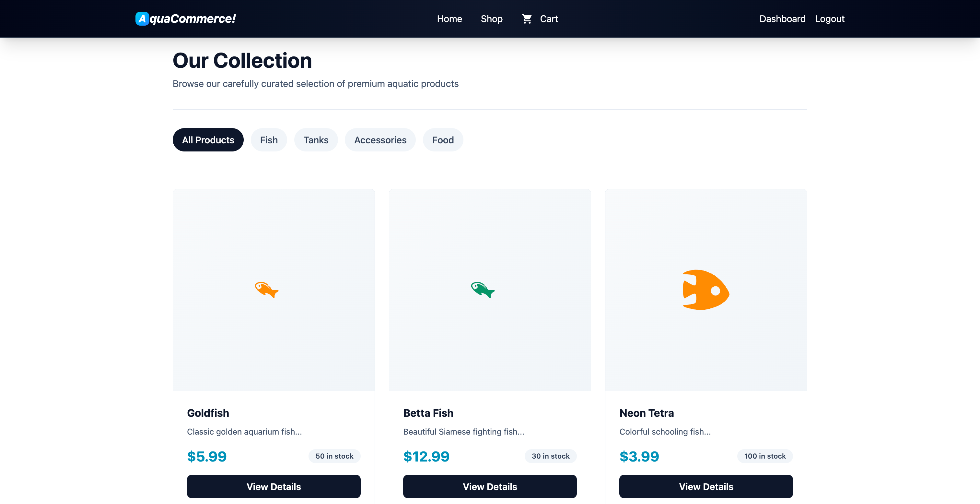Show only Tanks category
The width and height of the screenshot is (980, 504).
click(316, 140)
